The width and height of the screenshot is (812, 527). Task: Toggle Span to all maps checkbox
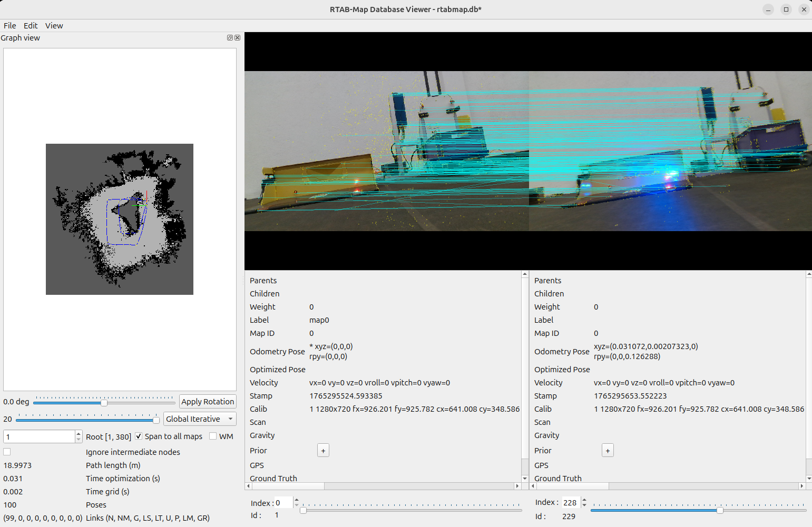(139, 436)
